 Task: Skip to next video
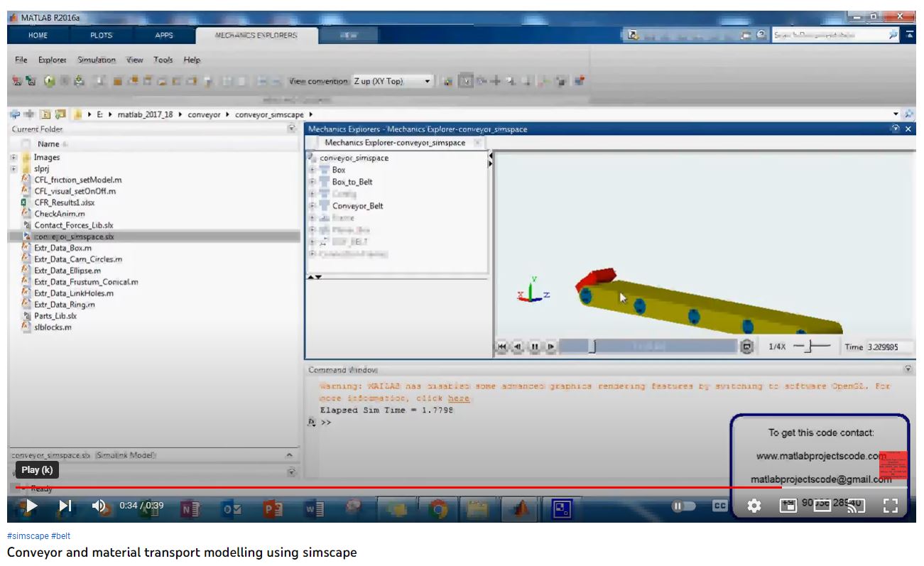click(65, 506)
